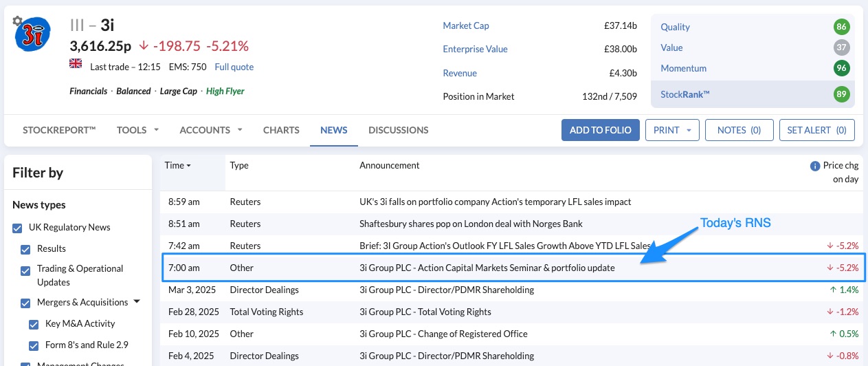Open the TOOLS dropdown menu
The width and height of the screenshot is (868, 366).
(x=137, y=130)
